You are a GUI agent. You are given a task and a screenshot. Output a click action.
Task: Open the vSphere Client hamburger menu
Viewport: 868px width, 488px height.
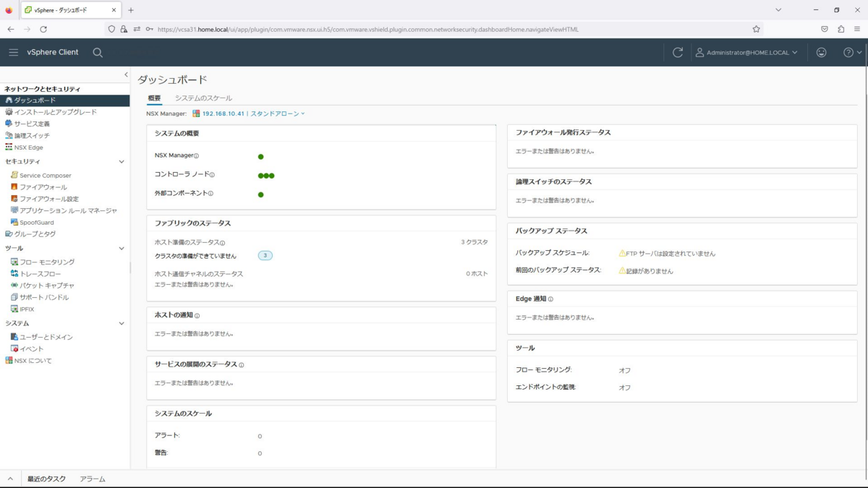point(13,53)
